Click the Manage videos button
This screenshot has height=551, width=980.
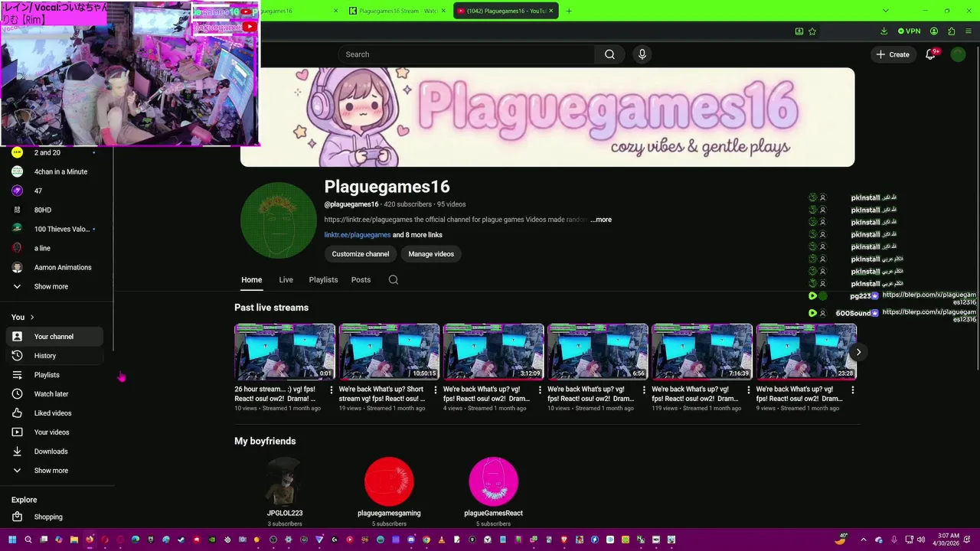tap(431, 254)
